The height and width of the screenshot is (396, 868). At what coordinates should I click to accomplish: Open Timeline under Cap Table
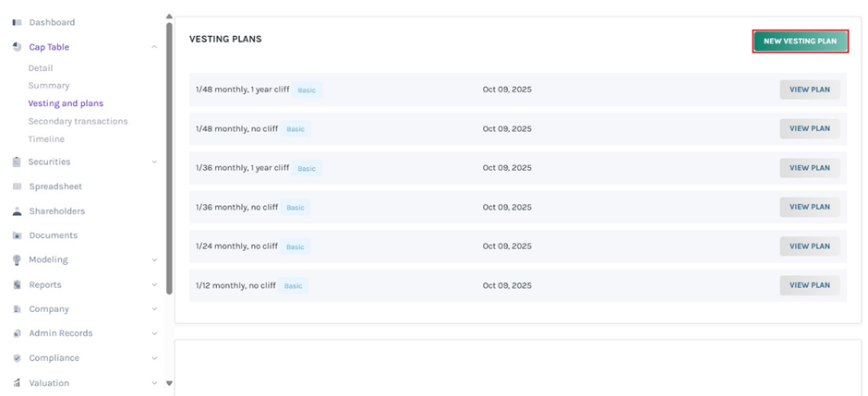pos(46,139)
